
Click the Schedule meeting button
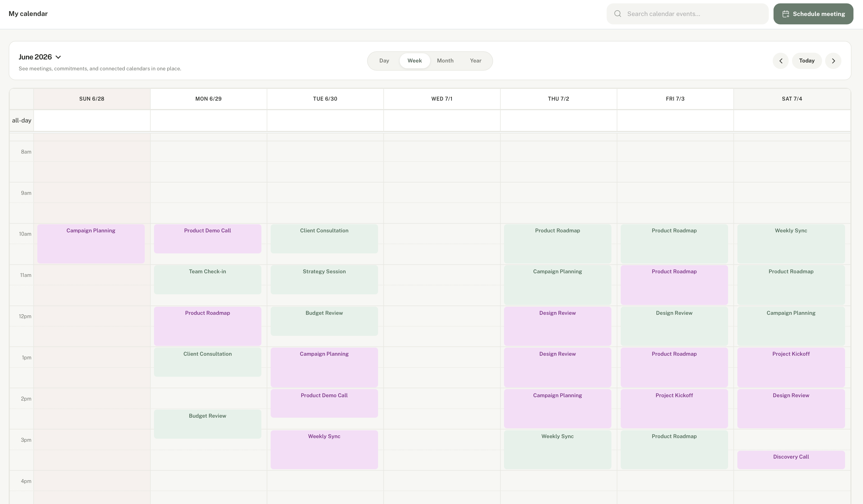[x=813, y=14]
